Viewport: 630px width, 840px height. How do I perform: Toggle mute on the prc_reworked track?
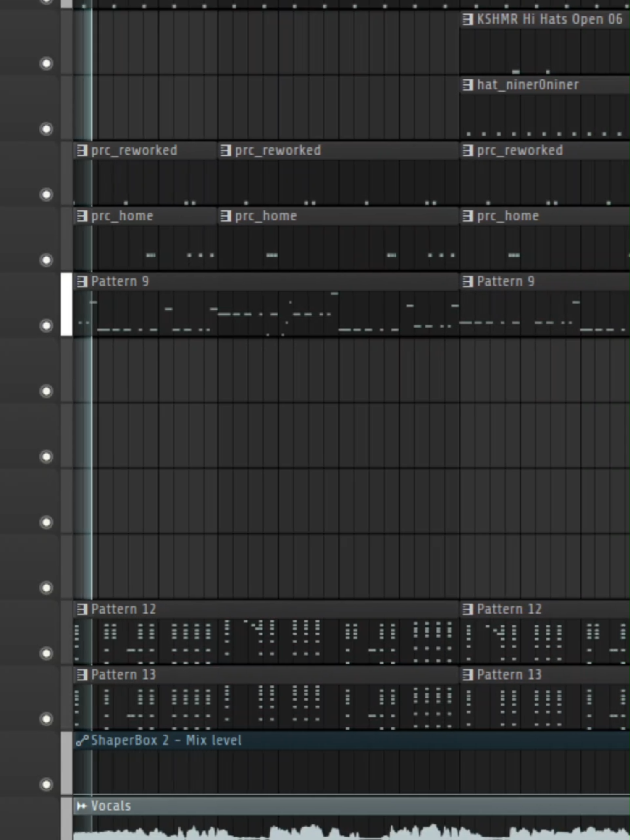click(x=46, y=194)
